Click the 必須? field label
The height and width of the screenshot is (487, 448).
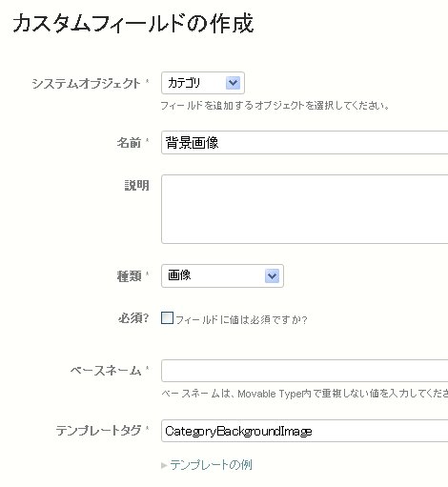coord(133,318)
